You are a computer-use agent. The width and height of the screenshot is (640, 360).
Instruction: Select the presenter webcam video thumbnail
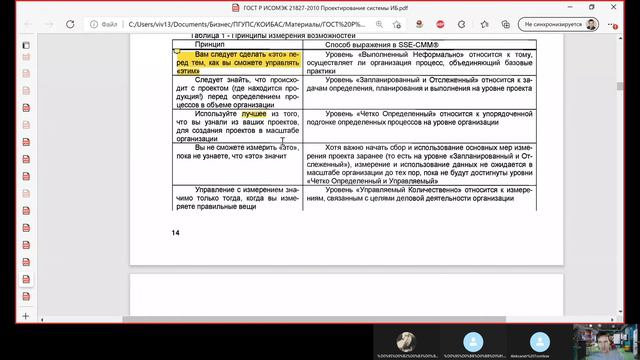pos(605,342)
